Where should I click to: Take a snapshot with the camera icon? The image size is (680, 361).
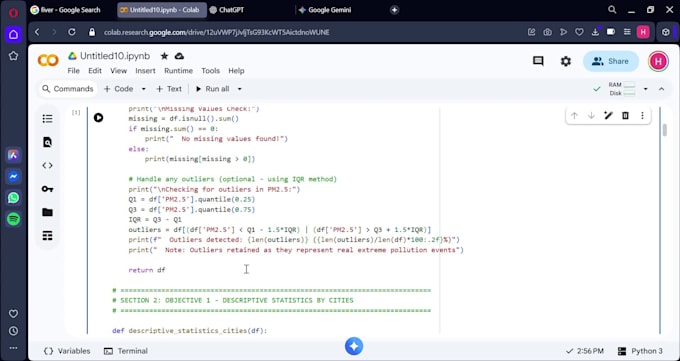point(547,32)
